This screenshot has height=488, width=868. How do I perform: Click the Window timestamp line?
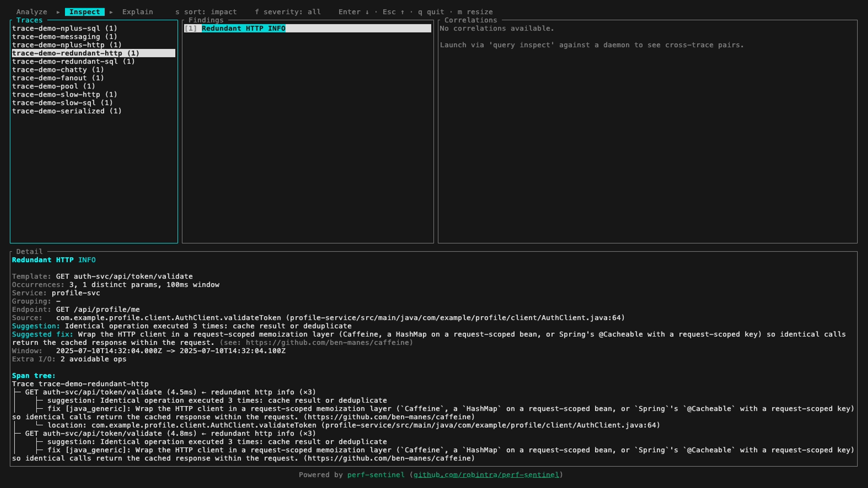pos(149,351)
